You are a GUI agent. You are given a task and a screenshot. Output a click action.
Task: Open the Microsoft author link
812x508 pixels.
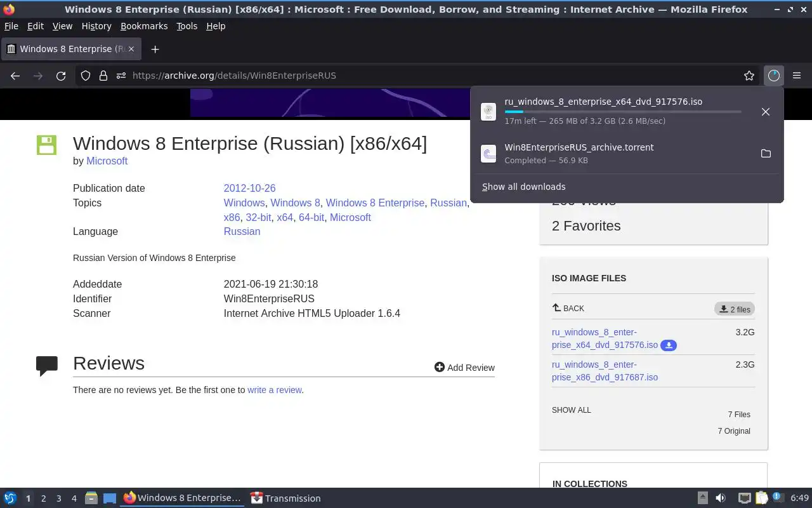tap(107, 161)
